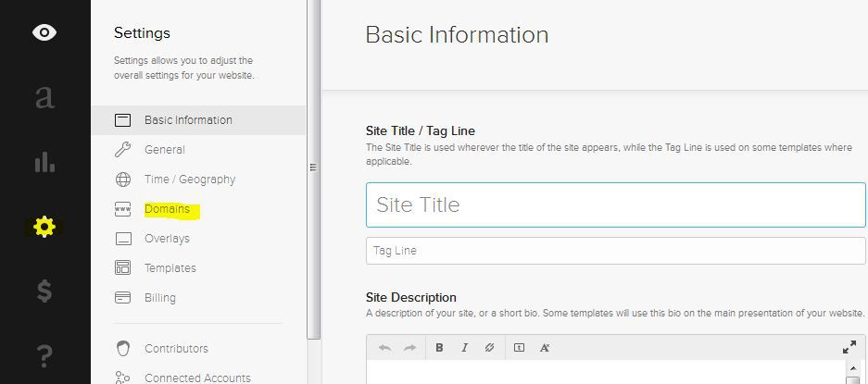Open the Templates settings page
The height and width of the screenshot is (384, 868).
pos(170,268)
